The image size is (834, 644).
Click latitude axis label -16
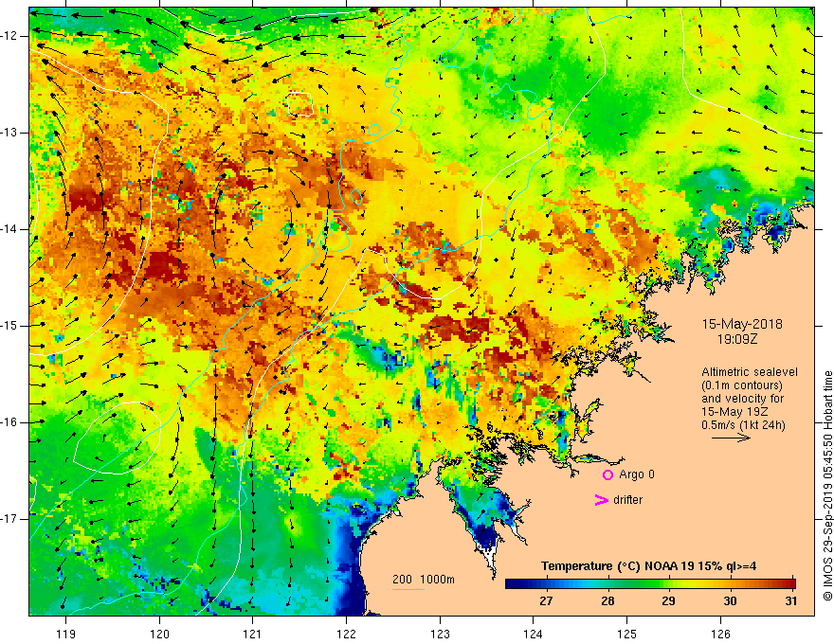click(x=9, y=422)
